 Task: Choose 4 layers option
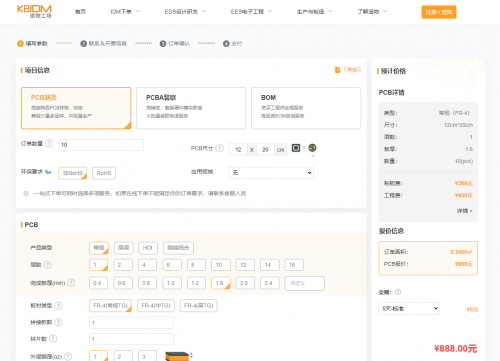(x=147, y=265)
